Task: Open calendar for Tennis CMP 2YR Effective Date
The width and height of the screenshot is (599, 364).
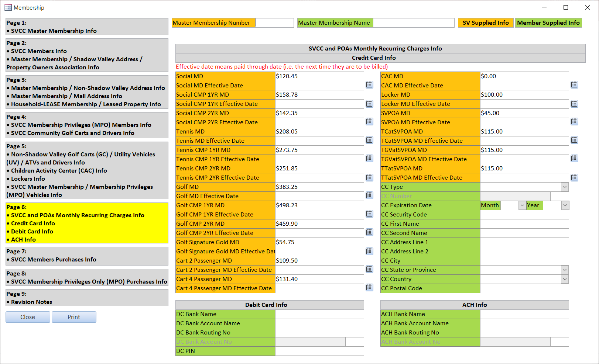Action: point(369,177)
